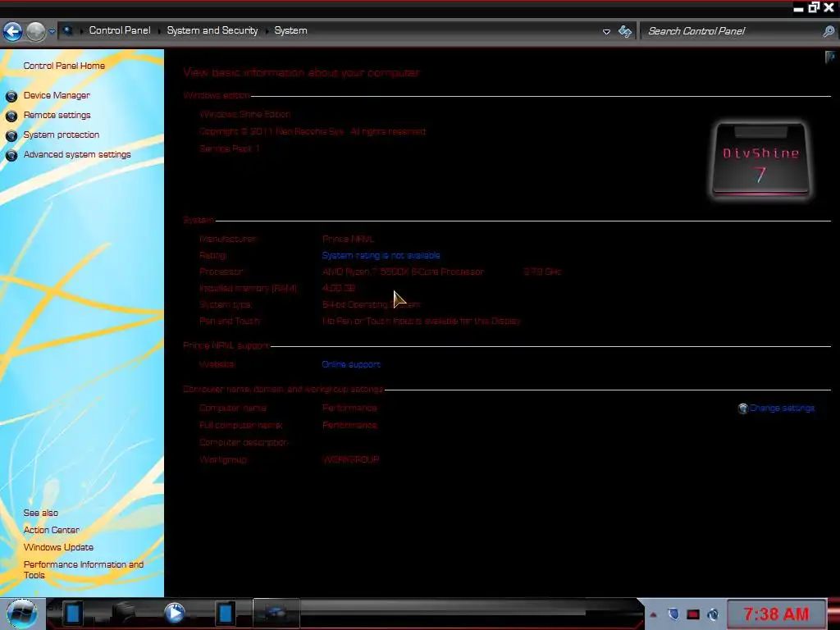
Task: Launch the media player taskbar icon
Action: tap(174, 614)
